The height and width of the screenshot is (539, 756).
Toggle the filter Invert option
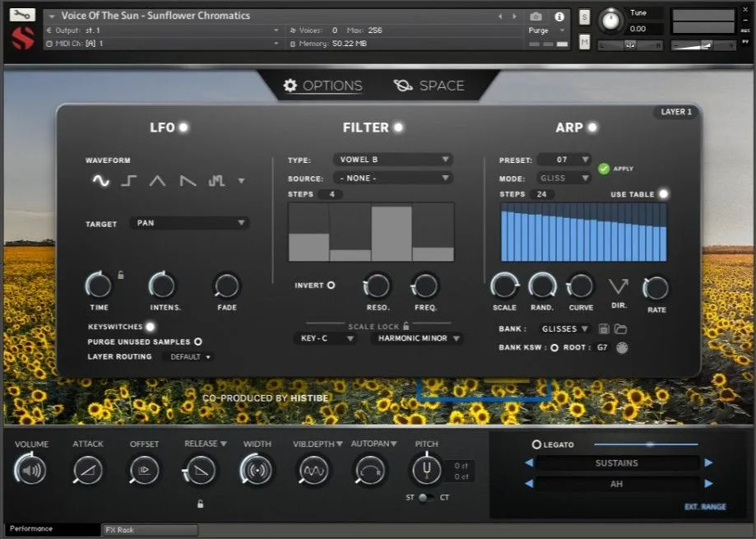click(x=331, y=286)
